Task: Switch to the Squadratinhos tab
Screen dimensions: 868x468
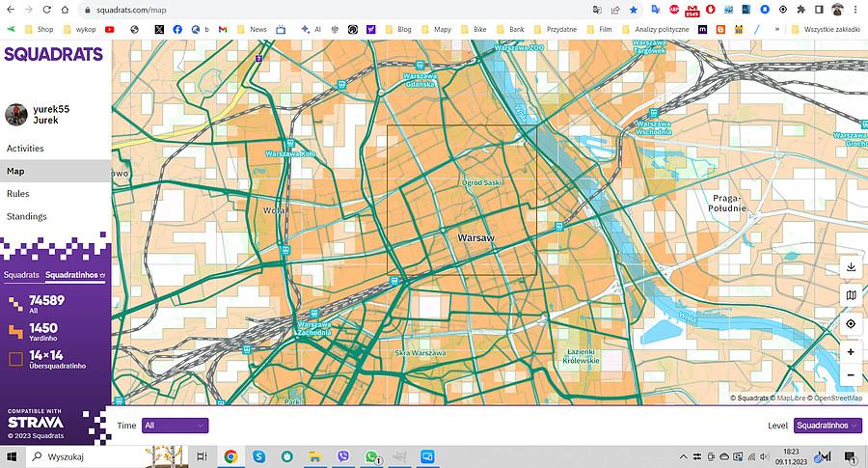Action: click(x=74, y=275)
